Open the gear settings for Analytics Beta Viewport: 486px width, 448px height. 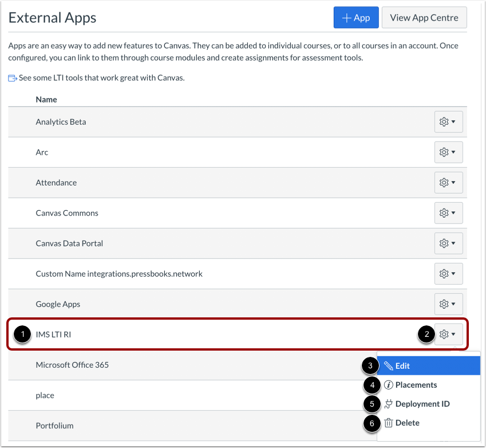[x=448, y=122]
